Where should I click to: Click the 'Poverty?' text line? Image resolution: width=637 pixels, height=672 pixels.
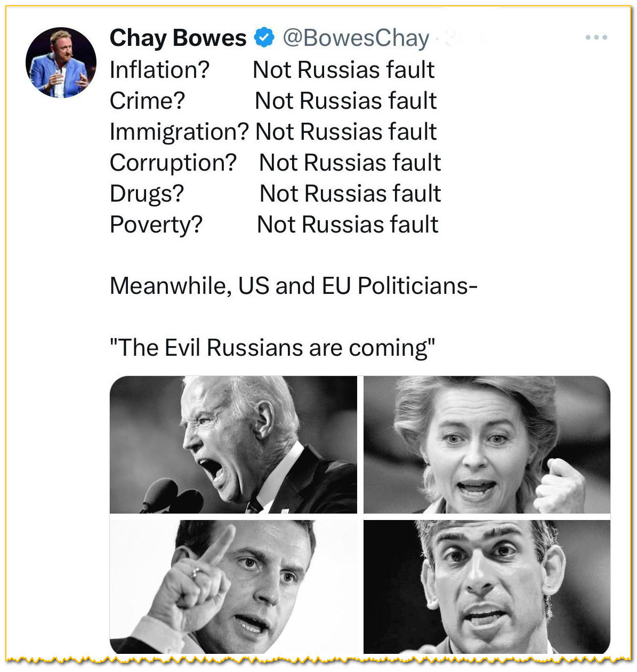pyautogui.click(x=156, y=225)
